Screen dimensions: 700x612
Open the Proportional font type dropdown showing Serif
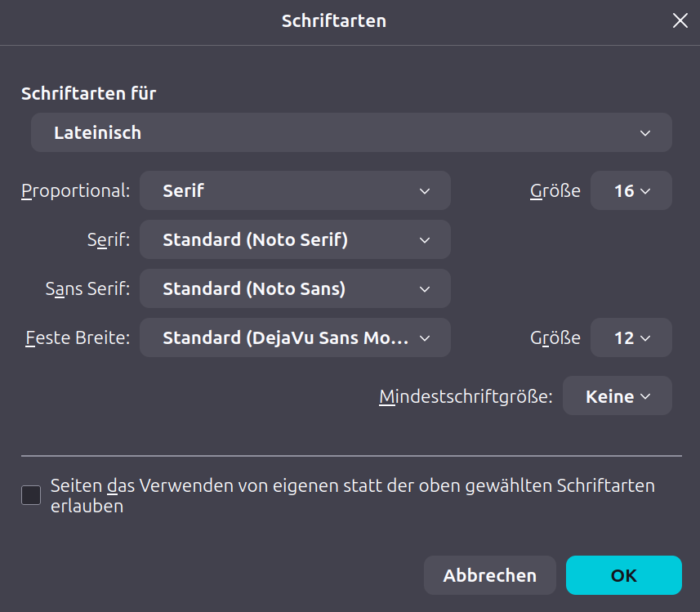coord(295,191)
